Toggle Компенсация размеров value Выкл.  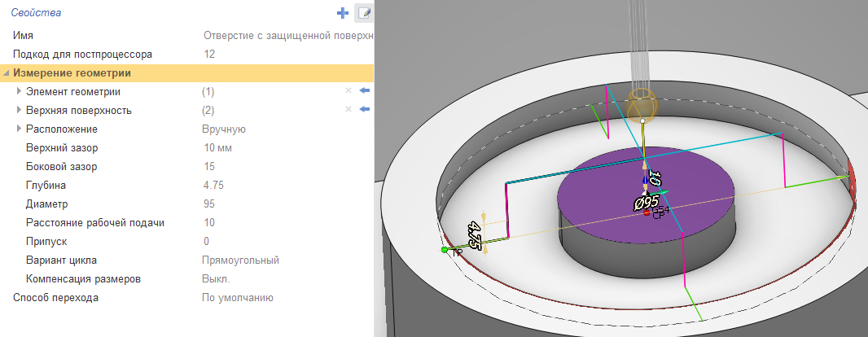[215, 279]
